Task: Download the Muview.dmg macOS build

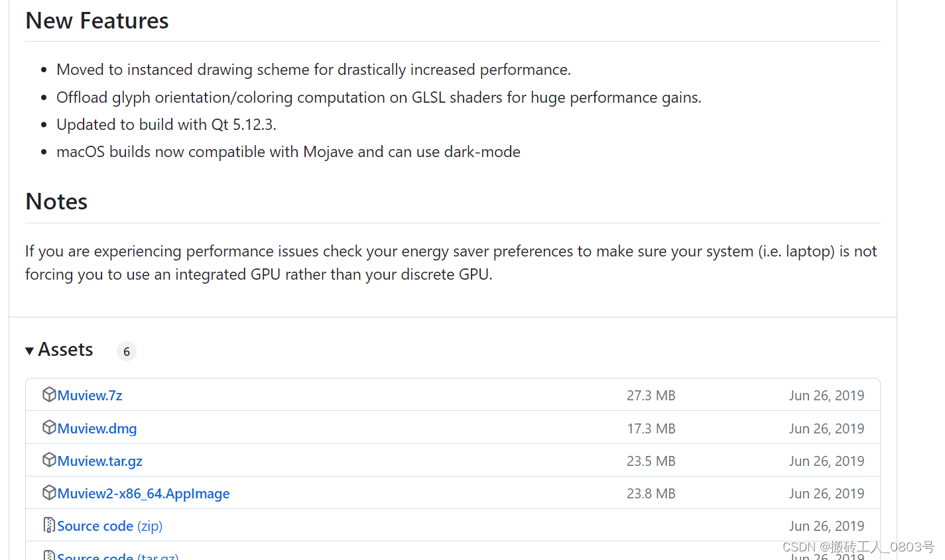Action: [97, 429]
